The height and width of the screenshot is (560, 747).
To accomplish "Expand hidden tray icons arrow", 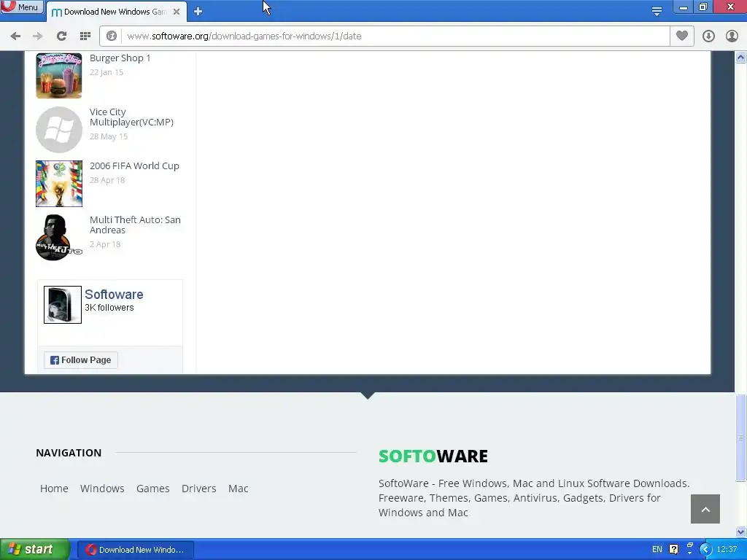I will 705,550.
